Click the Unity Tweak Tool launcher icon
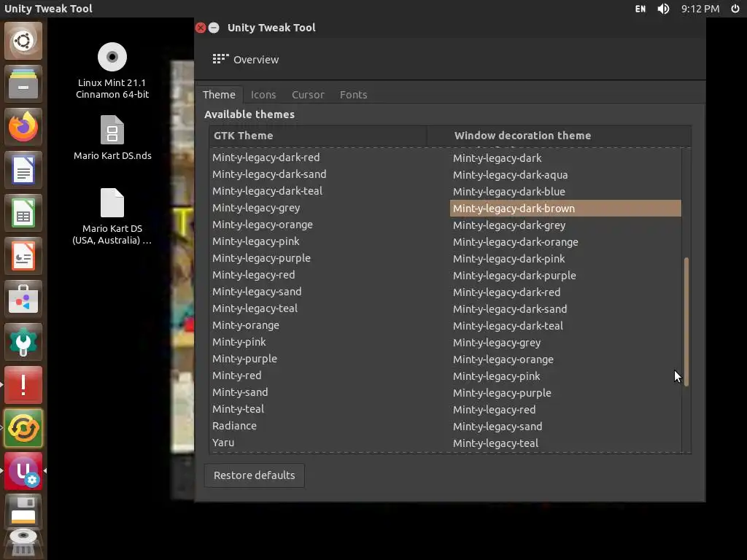The height and width of the screenshot is (560, 747). [x=23, y=471]
